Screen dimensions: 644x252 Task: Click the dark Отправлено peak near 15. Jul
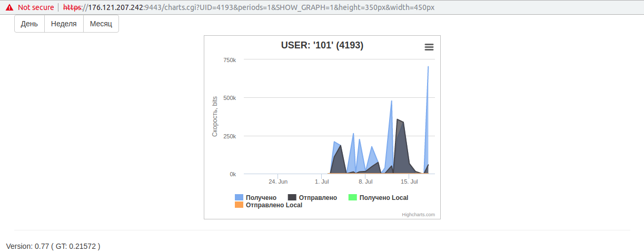pyautogui.click(x=399, y=122)
